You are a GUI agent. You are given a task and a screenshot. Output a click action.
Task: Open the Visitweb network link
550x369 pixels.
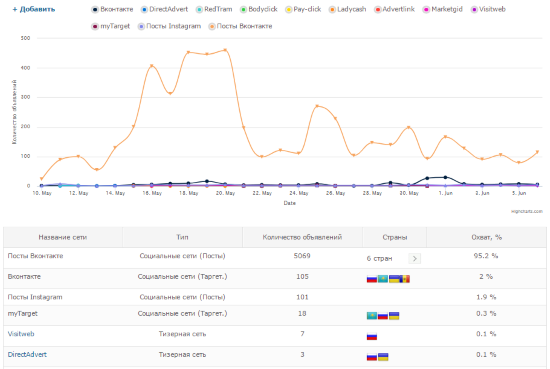coord(21,334)
